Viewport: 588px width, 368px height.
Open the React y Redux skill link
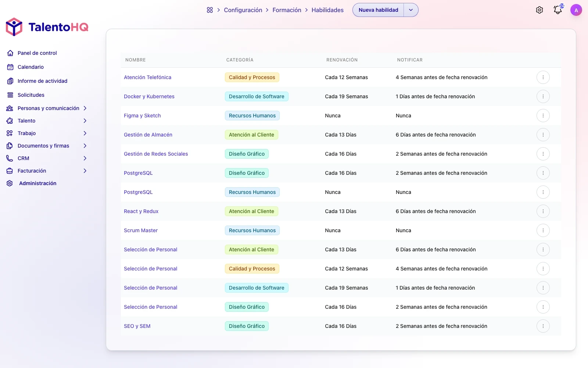pos(141,211)
